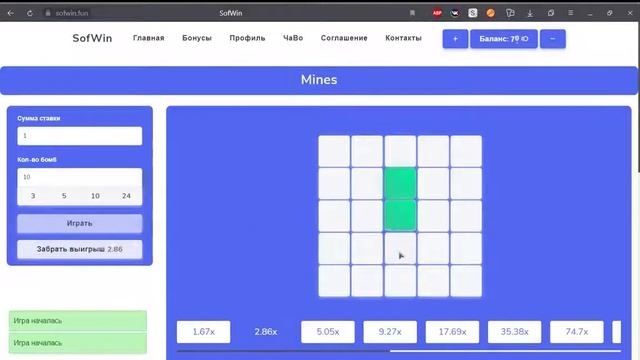640x360 pixels.
Task: Click the multiplier list horizontal scrollbar
Action: 399,350
